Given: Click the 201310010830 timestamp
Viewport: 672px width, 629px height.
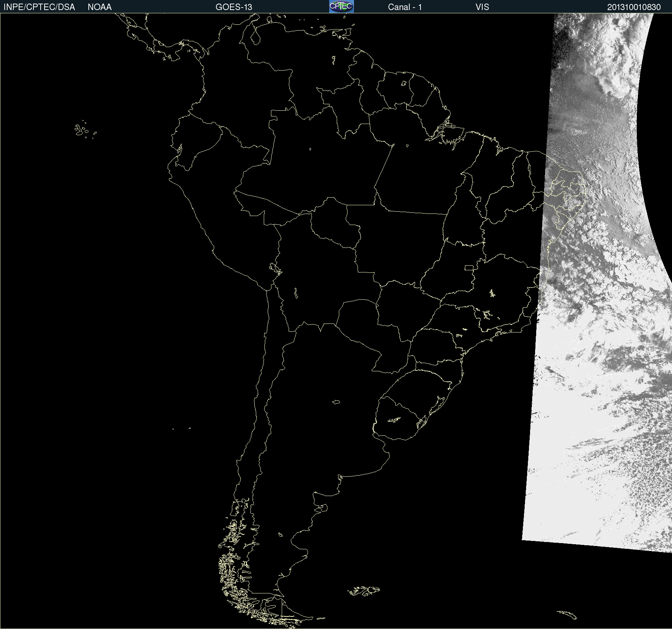Looking at the screenshot, I should [634, 7].
